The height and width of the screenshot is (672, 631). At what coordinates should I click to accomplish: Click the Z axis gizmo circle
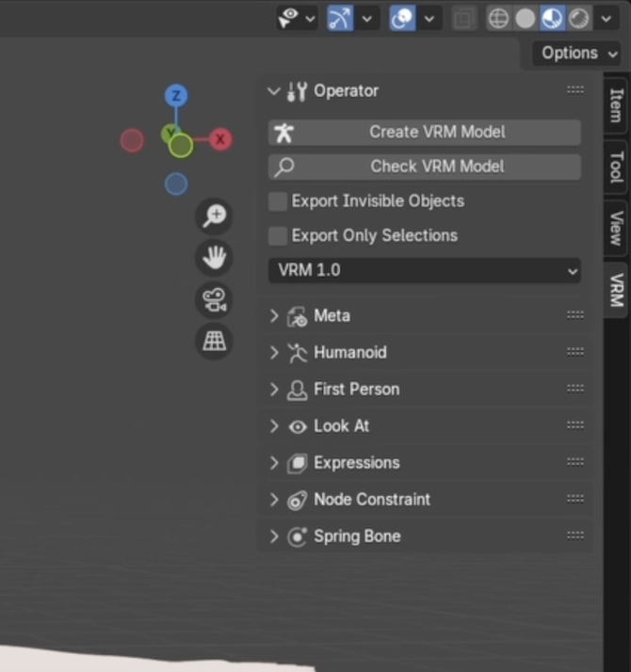tap(176, 96)
